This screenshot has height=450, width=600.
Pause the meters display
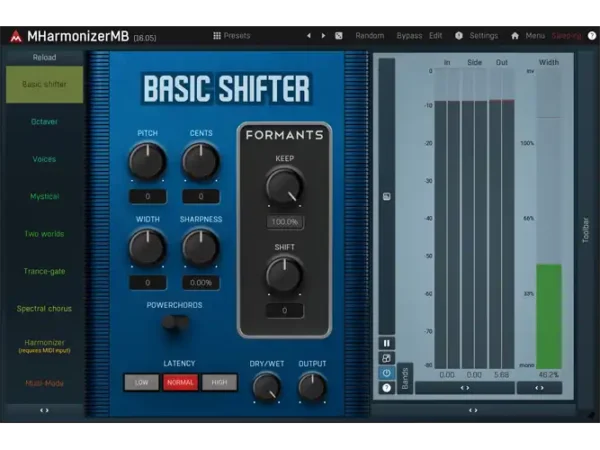[386, 343]
